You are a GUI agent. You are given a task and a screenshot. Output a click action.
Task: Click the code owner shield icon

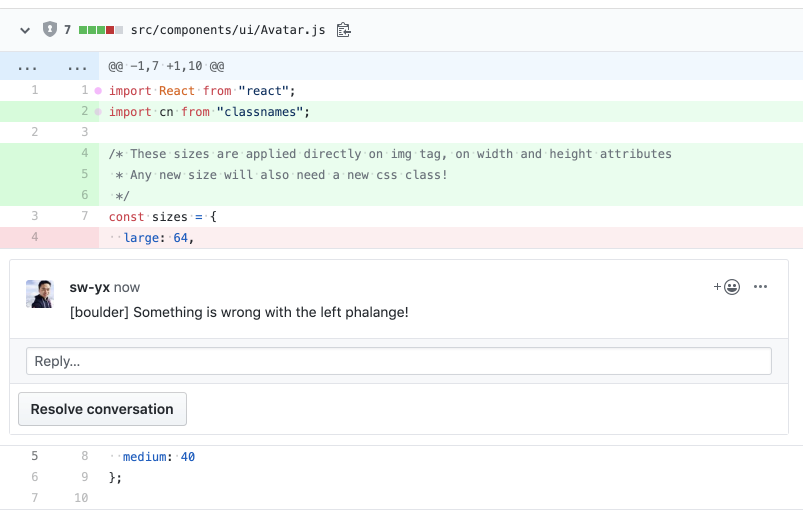coord(49,30)
